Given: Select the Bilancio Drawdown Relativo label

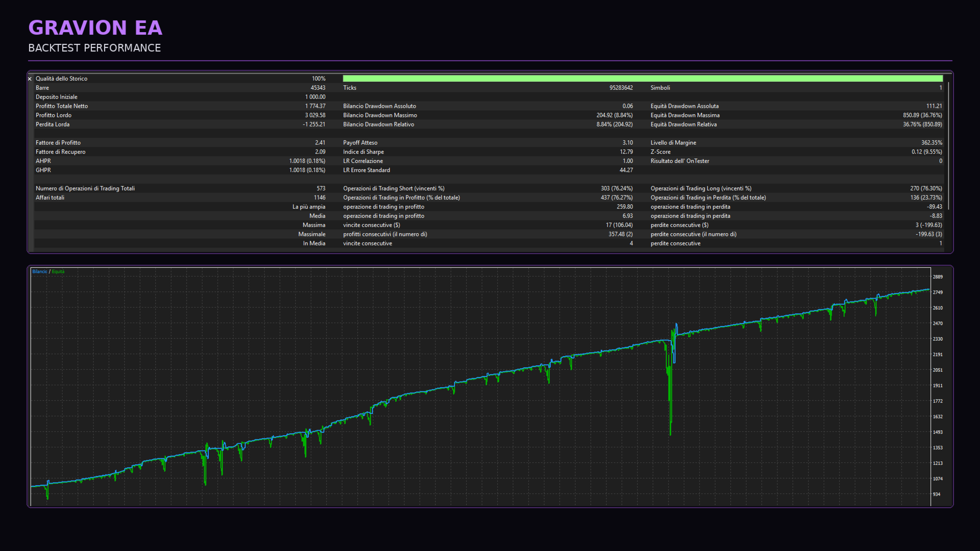Looking at the screenshot, I should pos(378,124).
